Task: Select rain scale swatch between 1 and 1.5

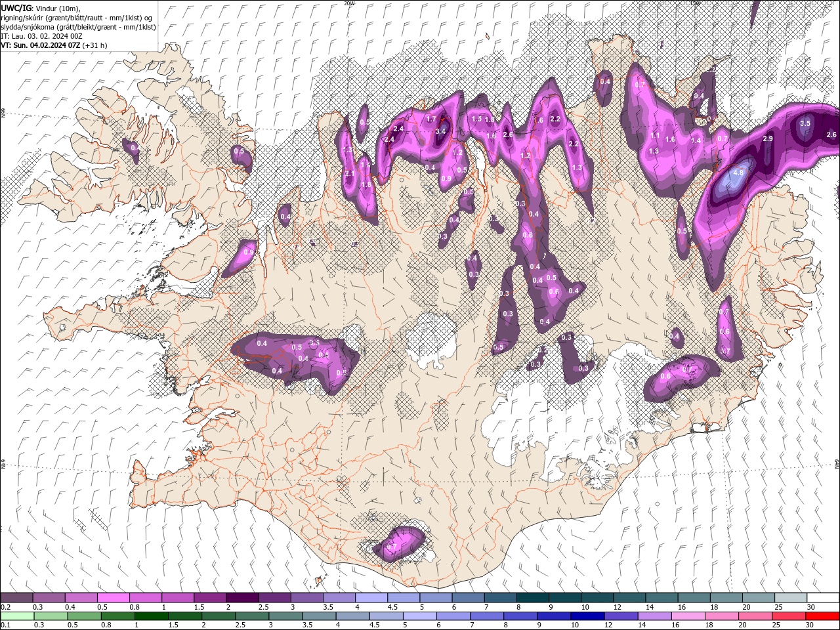Action: tap(152, 616)
